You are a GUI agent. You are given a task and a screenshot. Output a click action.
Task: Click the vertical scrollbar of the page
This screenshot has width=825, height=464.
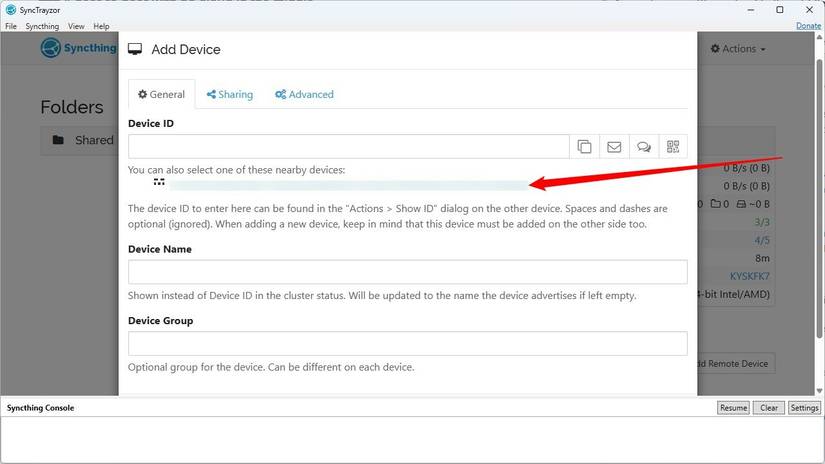[819, 198]
